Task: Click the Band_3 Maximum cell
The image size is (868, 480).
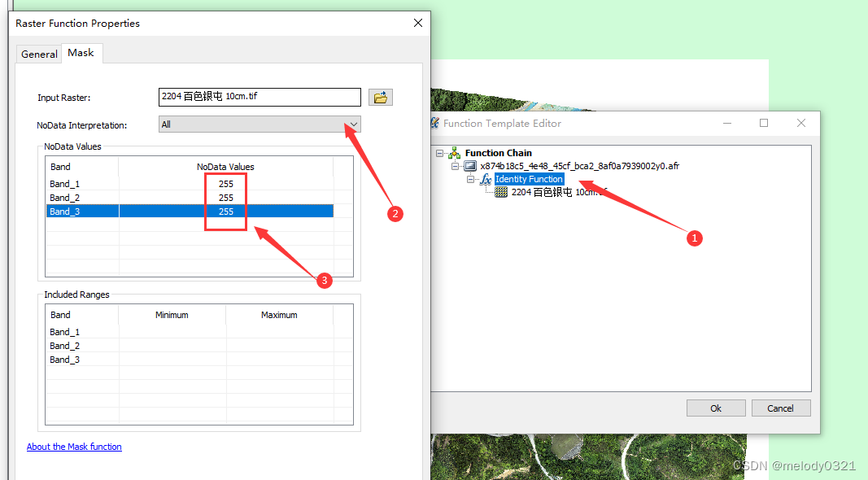Action: click(280, 360)
